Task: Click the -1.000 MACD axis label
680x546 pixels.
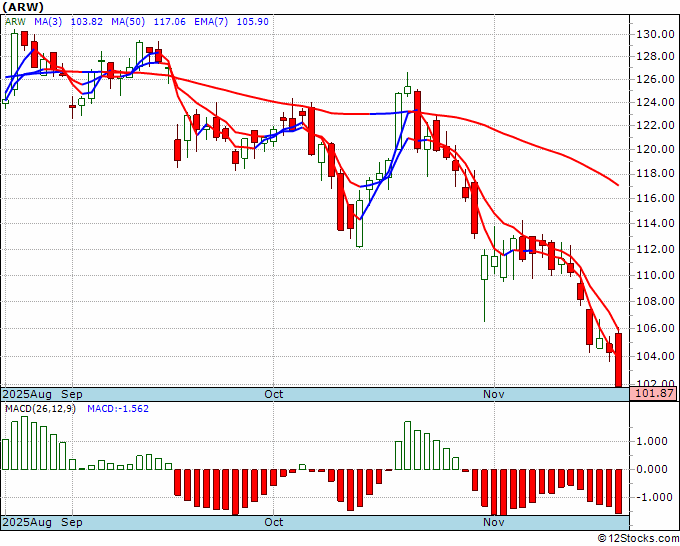Action: 655,497
